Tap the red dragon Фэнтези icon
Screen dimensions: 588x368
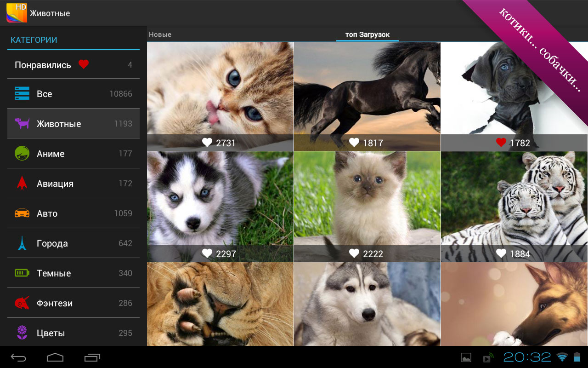pos(22,303)
